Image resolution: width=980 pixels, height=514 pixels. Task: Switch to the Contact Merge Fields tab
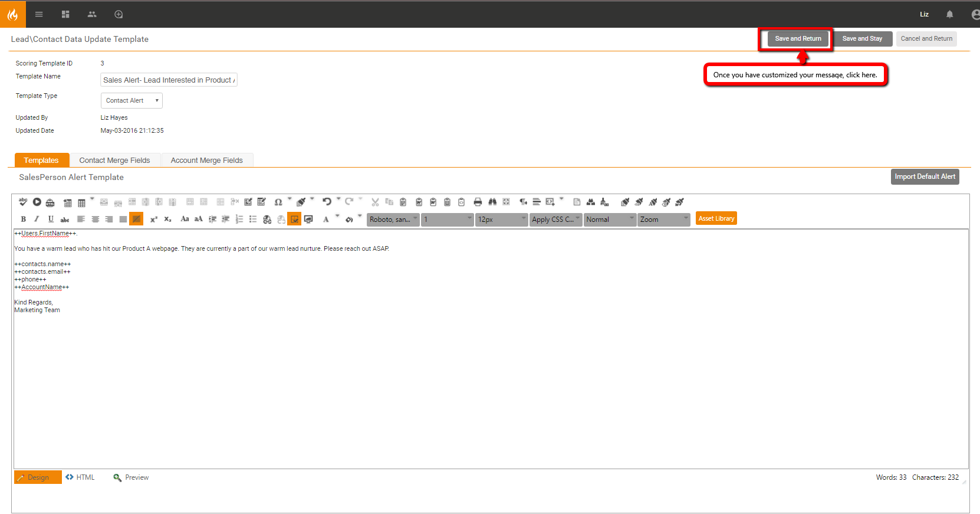[115, 160]
